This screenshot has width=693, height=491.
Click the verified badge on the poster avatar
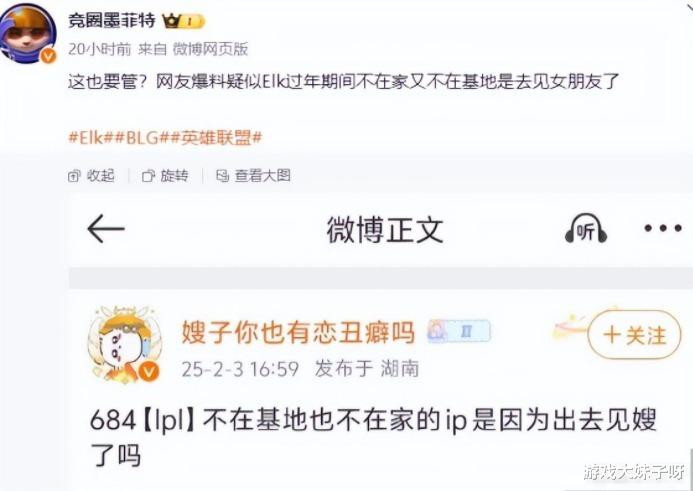click(149, 371)
